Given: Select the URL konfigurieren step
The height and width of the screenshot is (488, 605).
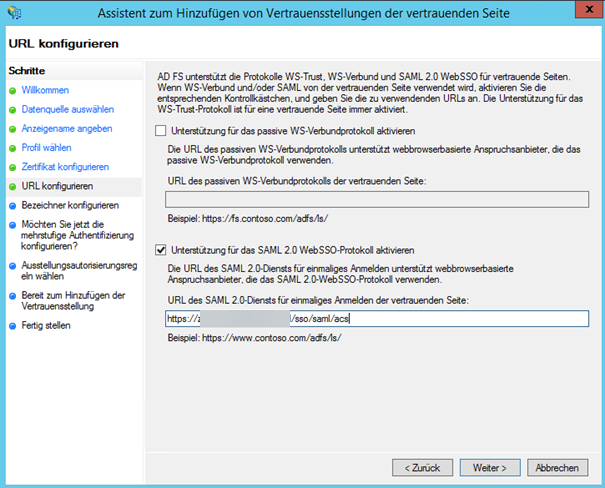Looking at the screenshot, I should pyautogui.click(x=57, y=186).
